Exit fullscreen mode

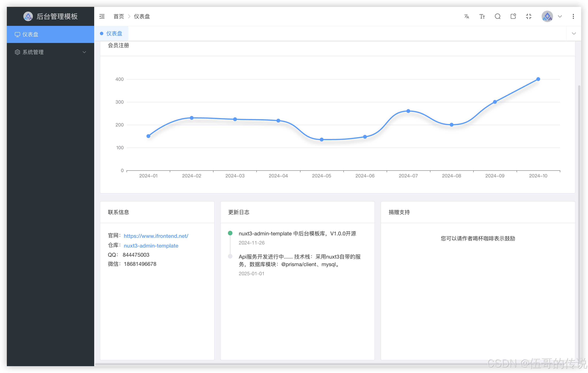click(529, 16)
